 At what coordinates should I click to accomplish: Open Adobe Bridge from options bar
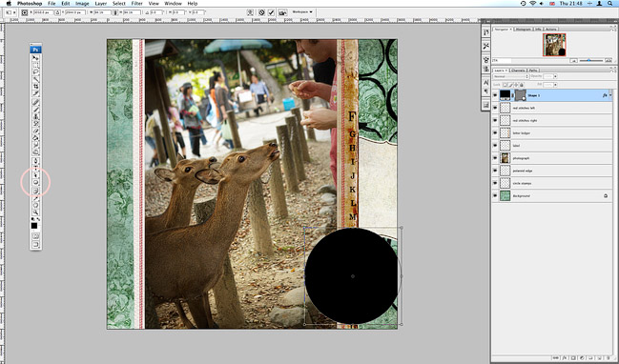282,12
